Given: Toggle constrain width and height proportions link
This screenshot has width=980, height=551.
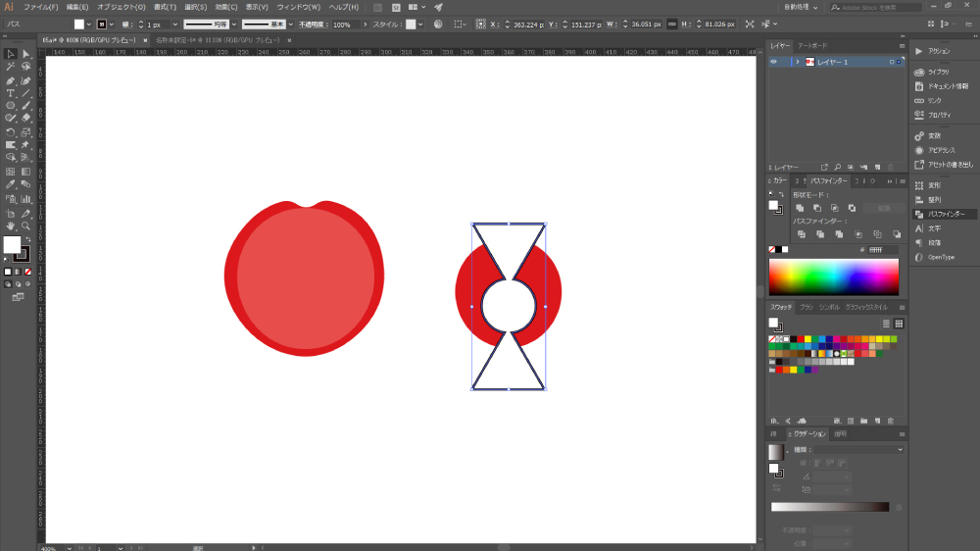Looking at the screenshot, I should click(672, 25).
